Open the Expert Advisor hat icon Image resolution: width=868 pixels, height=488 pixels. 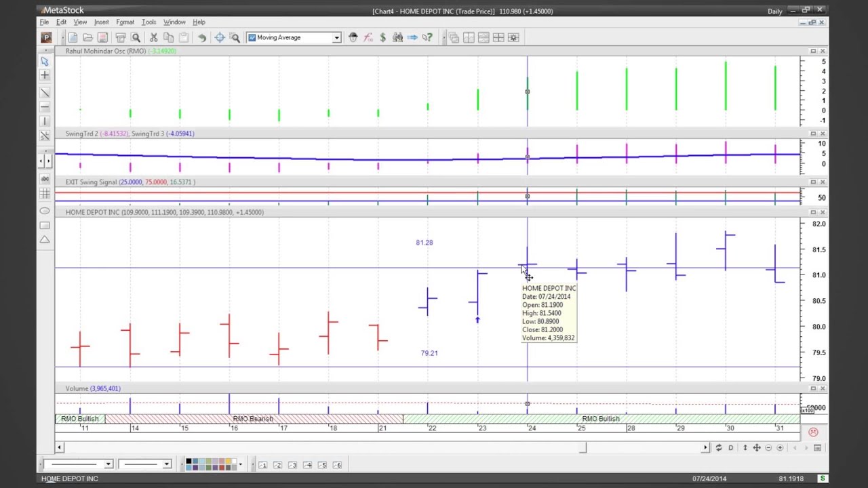coord(353,37)
